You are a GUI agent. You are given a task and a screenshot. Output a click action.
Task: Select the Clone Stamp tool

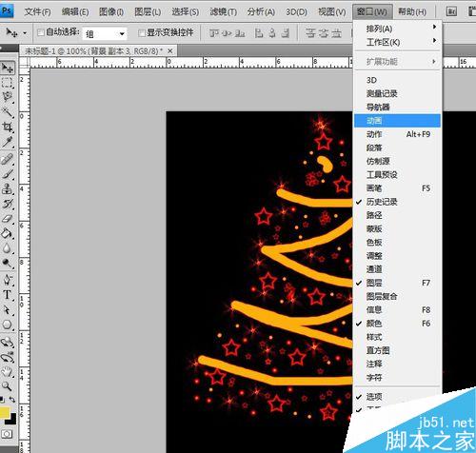pyautogui.click(x=7, y=188)
